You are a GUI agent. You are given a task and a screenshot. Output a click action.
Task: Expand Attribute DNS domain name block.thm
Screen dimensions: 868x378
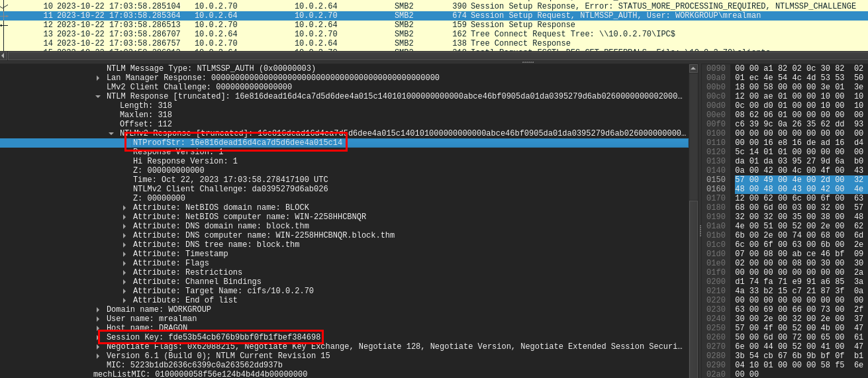pyautogui.click(x=124, y=226)
